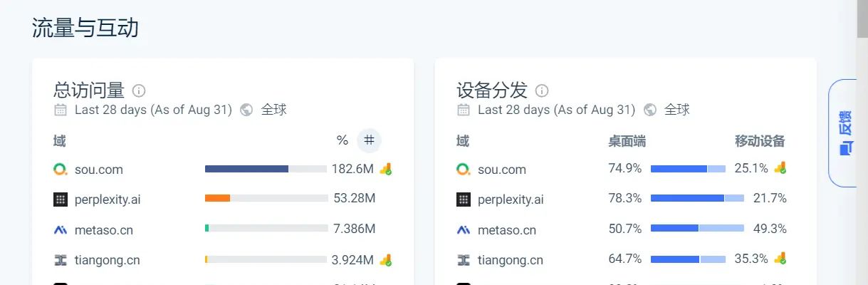Click calendar icon in 总访问量 card
868x285 pixels.
pos(61,110)
